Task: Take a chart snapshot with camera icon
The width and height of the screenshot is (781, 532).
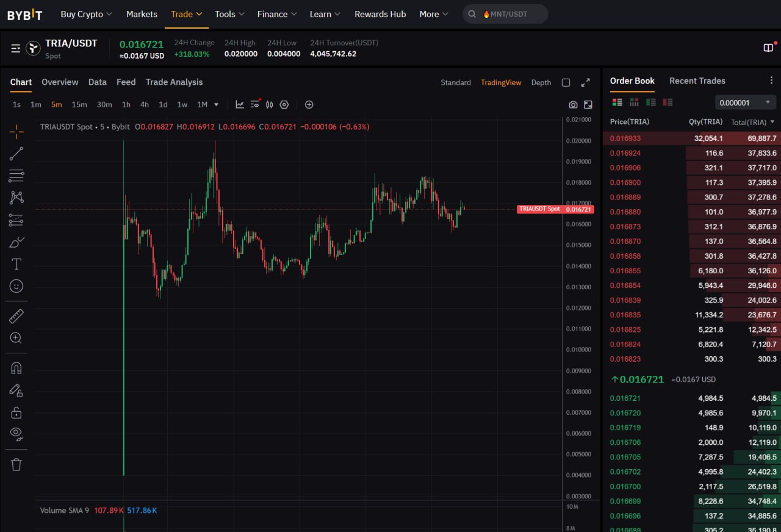Action: point(573,105)
